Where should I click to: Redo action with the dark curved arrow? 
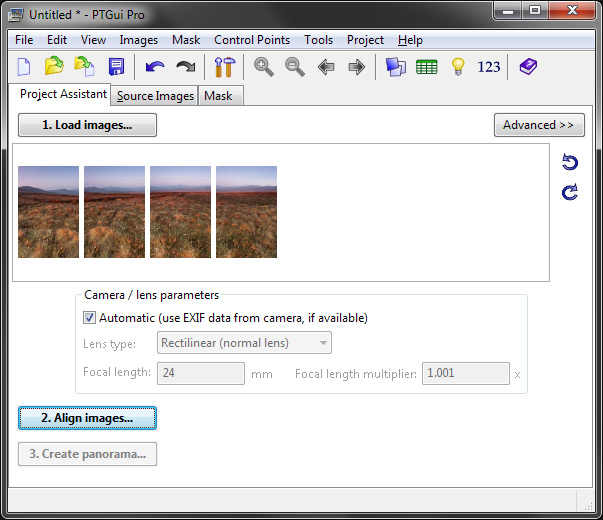click(186, 67)
